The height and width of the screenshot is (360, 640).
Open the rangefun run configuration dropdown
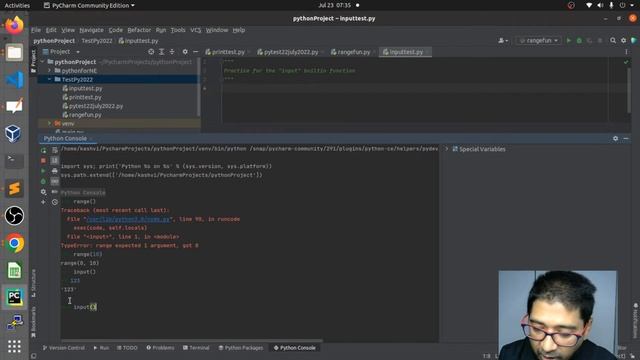click(x=539, y=40)
